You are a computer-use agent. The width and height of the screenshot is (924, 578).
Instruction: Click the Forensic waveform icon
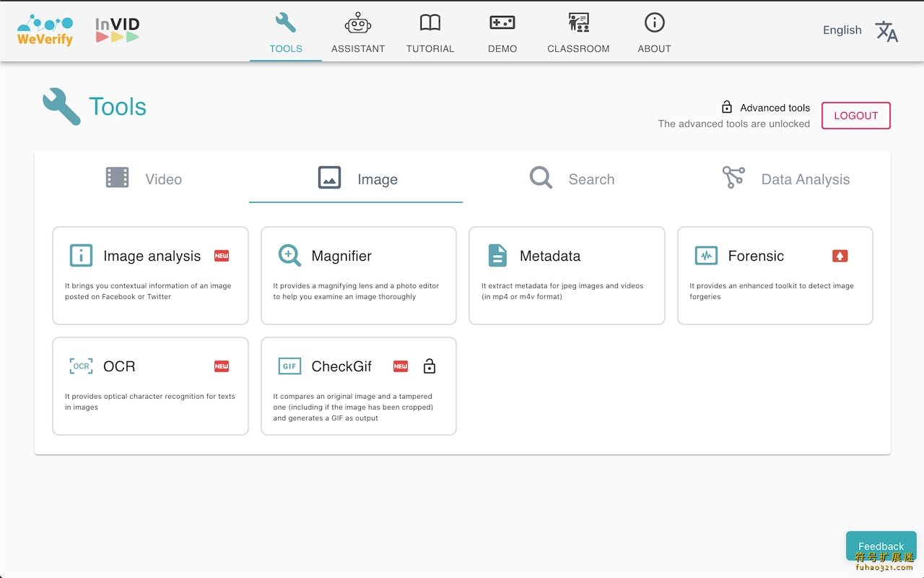(x=706, y=256)
